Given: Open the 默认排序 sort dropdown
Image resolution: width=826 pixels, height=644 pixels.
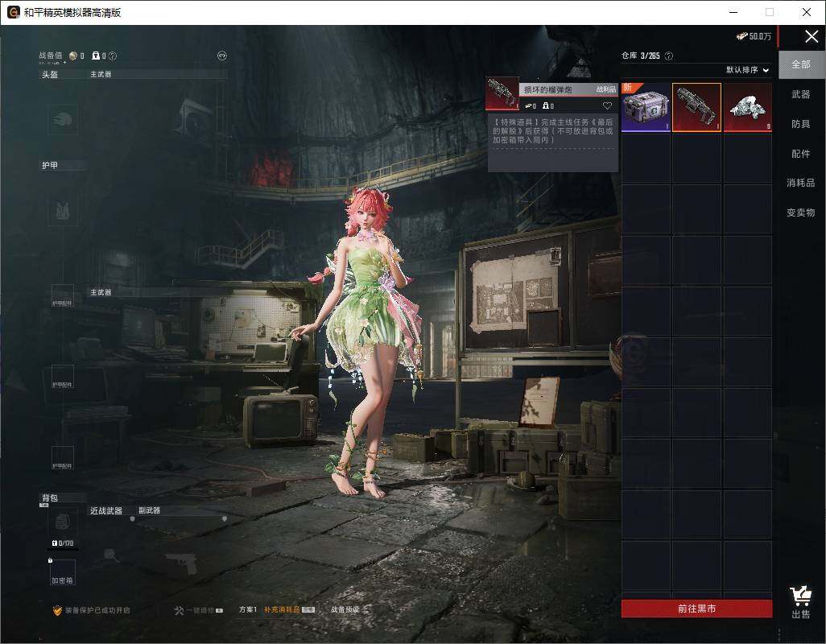Looking at the screenshot, I should (748, 70).
